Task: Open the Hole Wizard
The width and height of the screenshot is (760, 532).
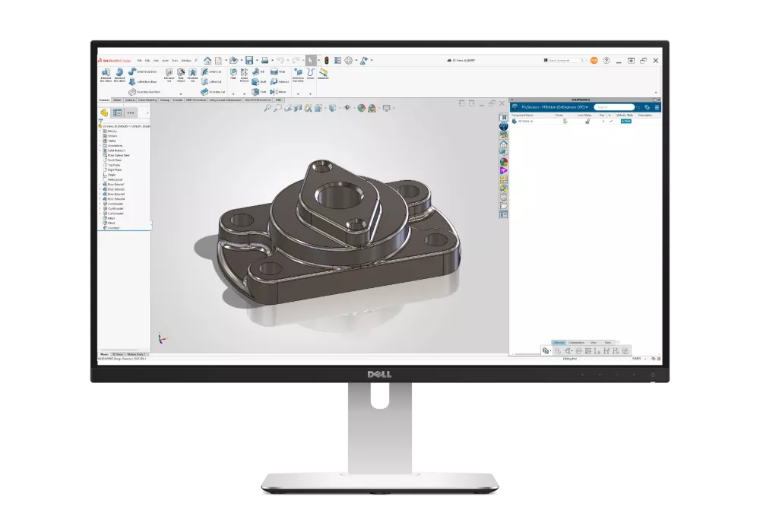Action: coord(181,75)
